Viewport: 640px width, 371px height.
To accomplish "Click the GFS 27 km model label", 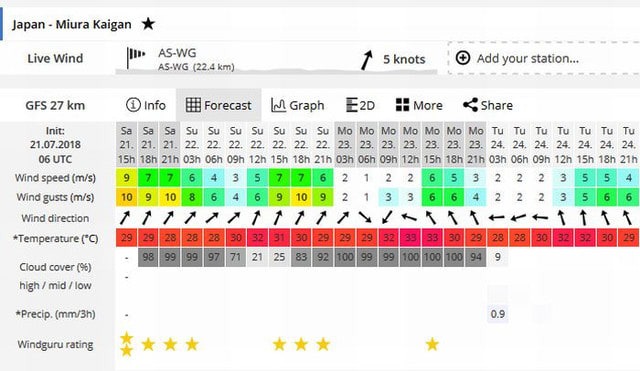I will 55,105.
